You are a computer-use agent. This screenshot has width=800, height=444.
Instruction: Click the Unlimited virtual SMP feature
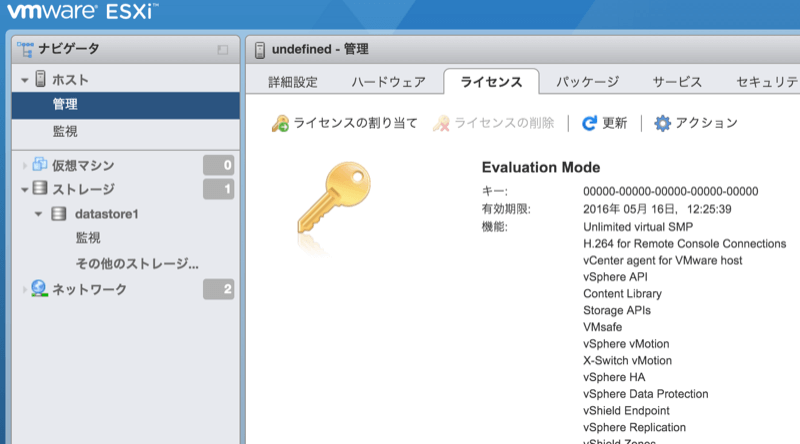click(x=638, y=227)
